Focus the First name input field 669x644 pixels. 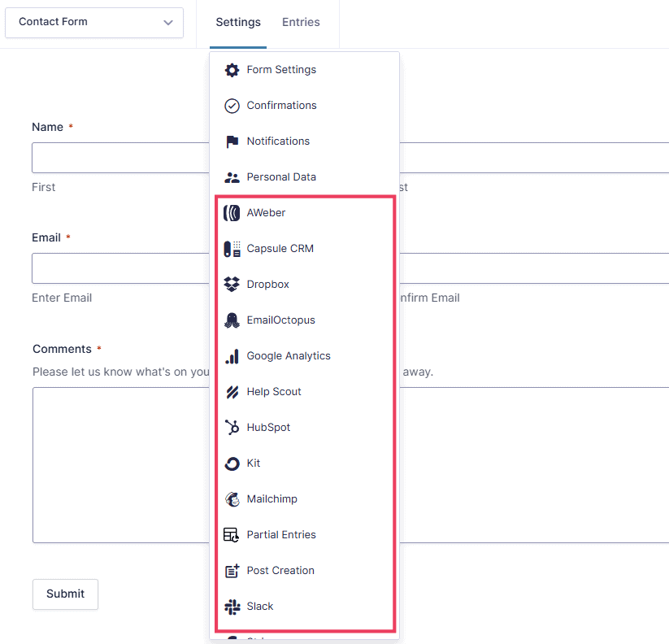[x=121, y=158]
